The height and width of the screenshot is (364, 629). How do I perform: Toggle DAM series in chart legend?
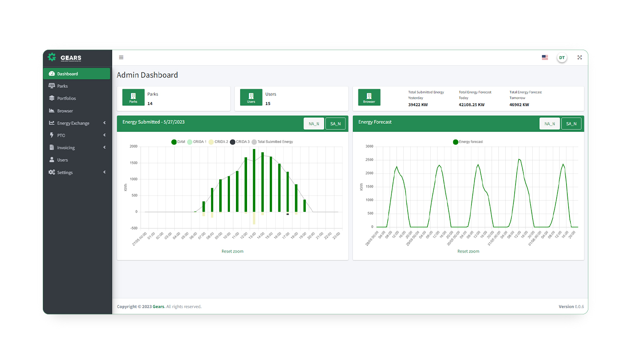[x=178, y=142]
